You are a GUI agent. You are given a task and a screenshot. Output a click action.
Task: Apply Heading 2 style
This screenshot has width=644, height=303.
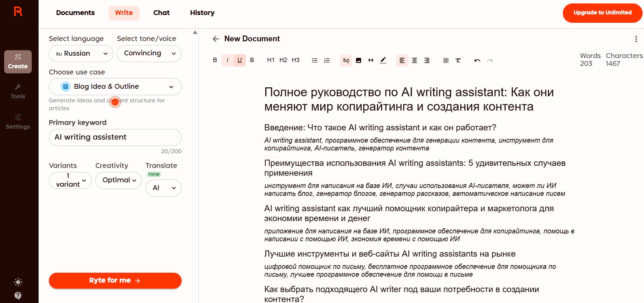(x=283, y=60)
